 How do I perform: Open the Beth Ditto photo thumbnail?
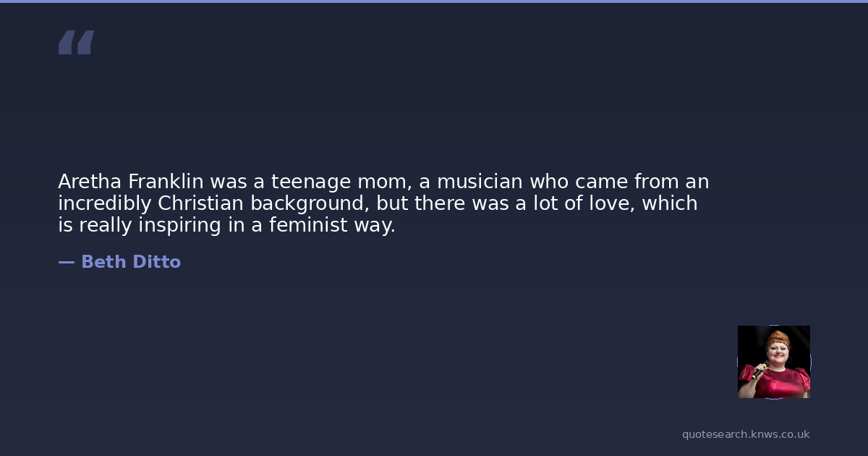[773, 361]
